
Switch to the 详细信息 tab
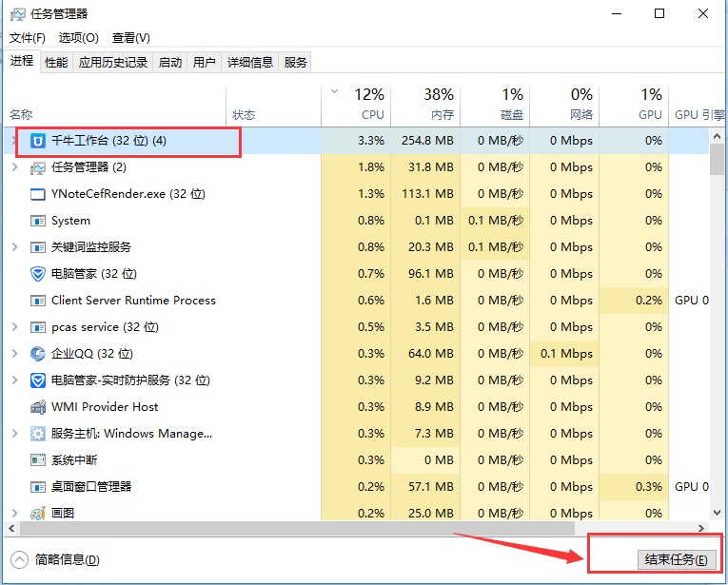point(250,63)
